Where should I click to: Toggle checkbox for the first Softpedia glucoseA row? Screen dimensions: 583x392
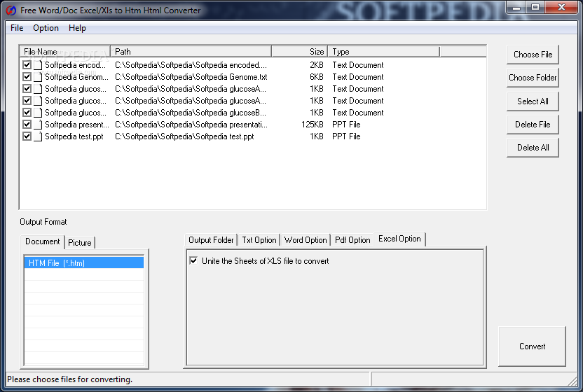click(x=27, y=89)
